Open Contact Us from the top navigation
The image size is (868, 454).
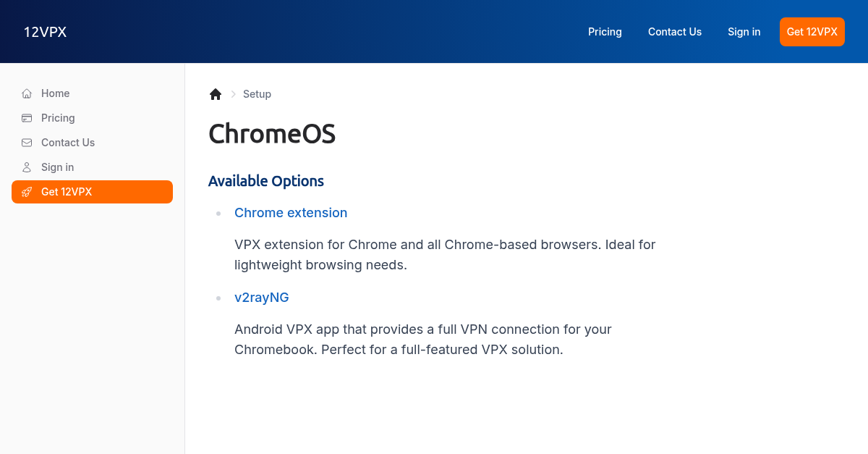(x=675, y=32)
